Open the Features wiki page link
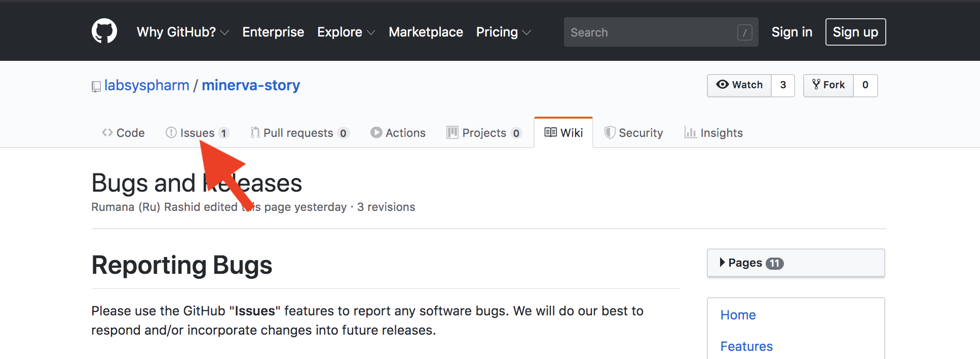The height and width of the screenshot is (359, 980). [x=746, y=346]
